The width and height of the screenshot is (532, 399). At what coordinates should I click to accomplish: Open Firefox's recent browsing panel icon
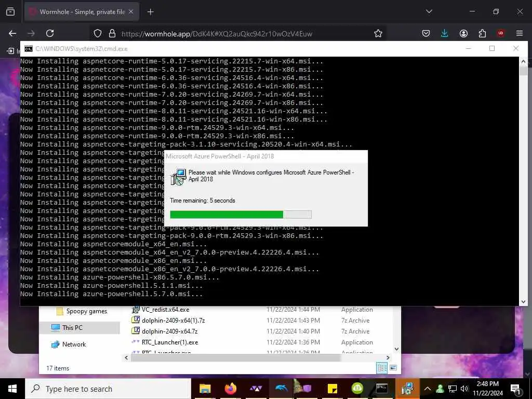point(10,12)
